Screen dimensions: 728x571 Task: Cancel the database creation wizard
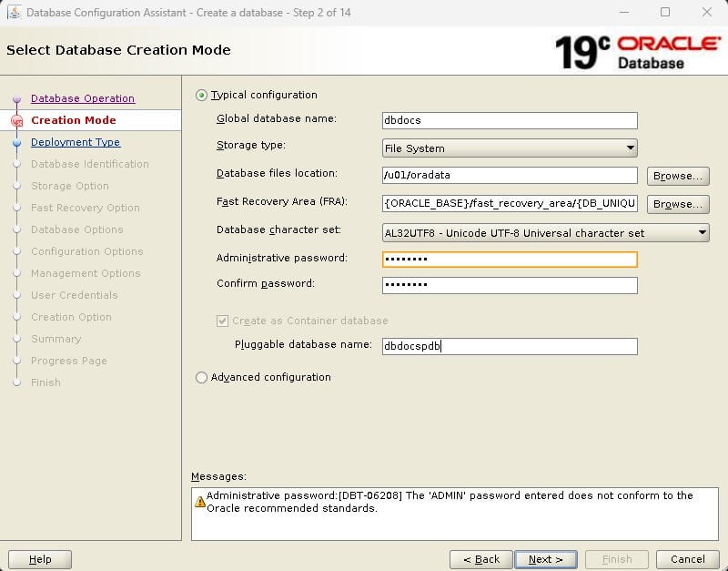click(x=688, y=559)
